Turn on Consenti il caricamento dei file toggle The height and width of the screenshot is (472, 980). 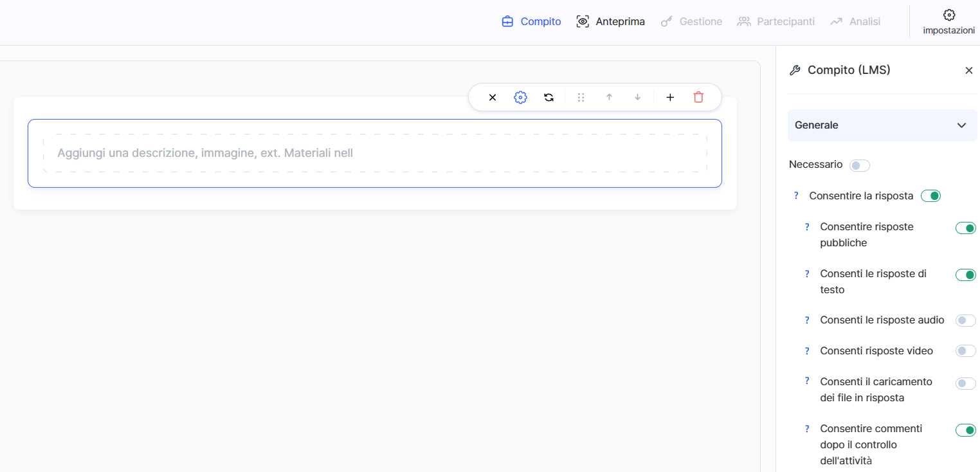pyautogui.click(x=965, y=383)
